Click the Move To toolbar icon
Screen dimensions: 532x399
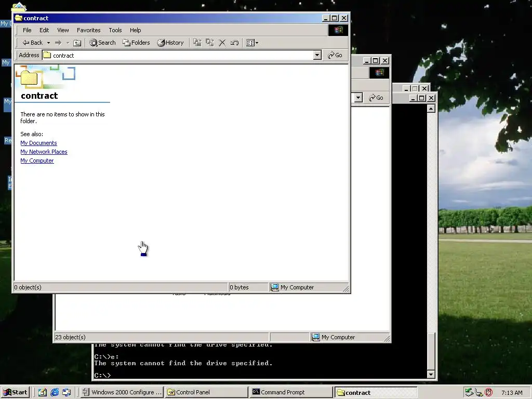pyautogui.click(x=197, y=43)
